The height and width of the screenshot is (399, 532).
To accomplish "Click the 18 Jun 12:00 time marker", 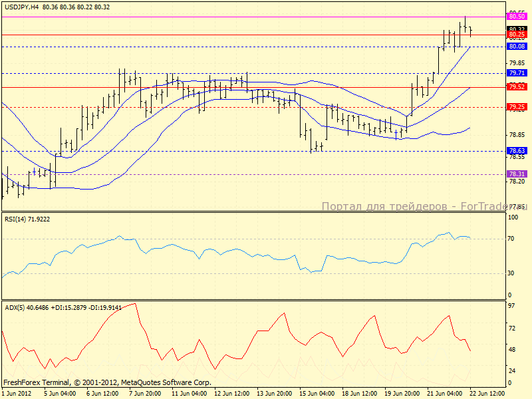I will 359,394.
